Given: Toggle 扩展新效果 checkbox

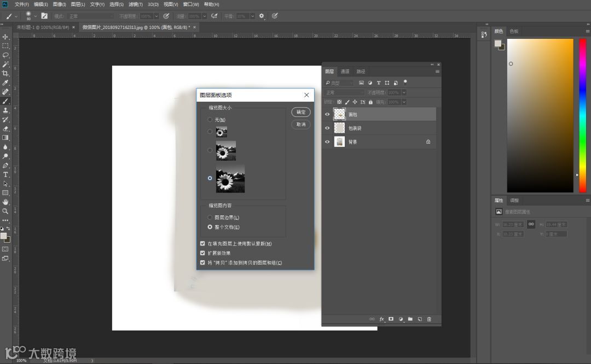Looking at the screenshot, I should click(202, 253).
